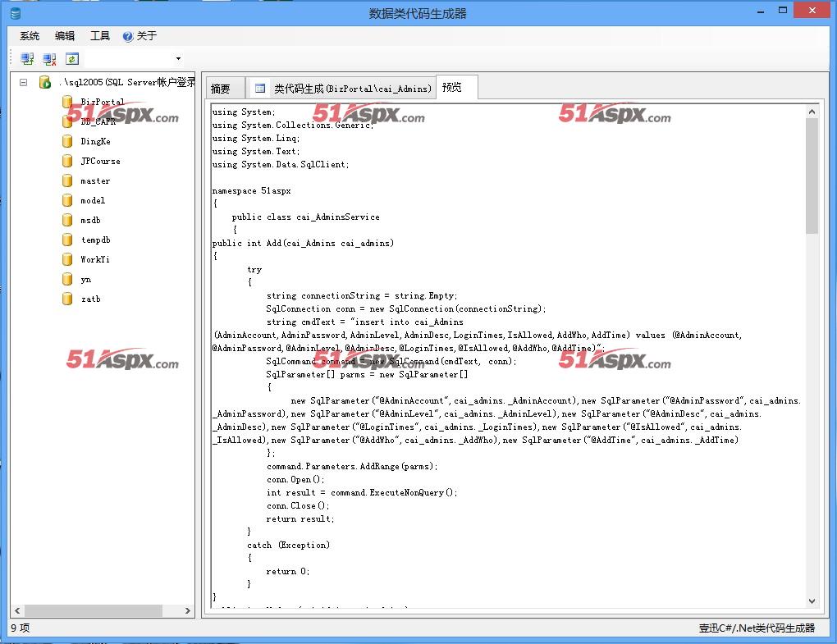Select the tempdb database node

tap(95, 240)
